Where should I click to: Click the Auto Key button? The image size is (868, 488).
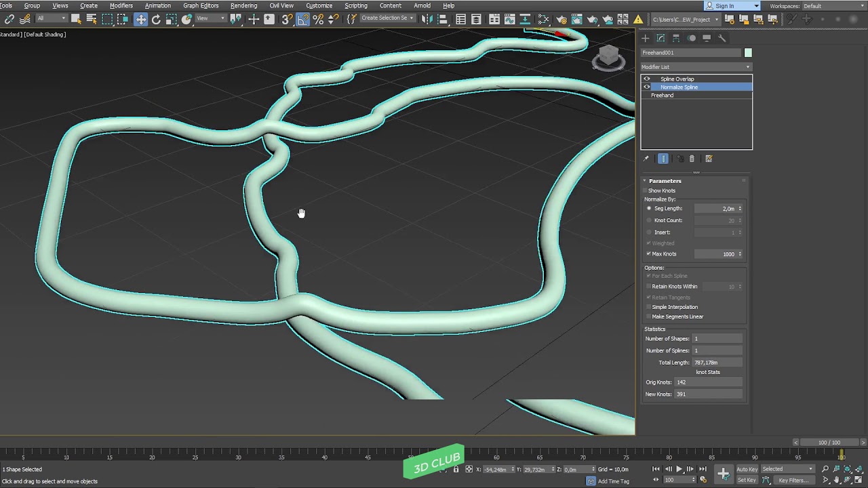[x=747, y=469]
